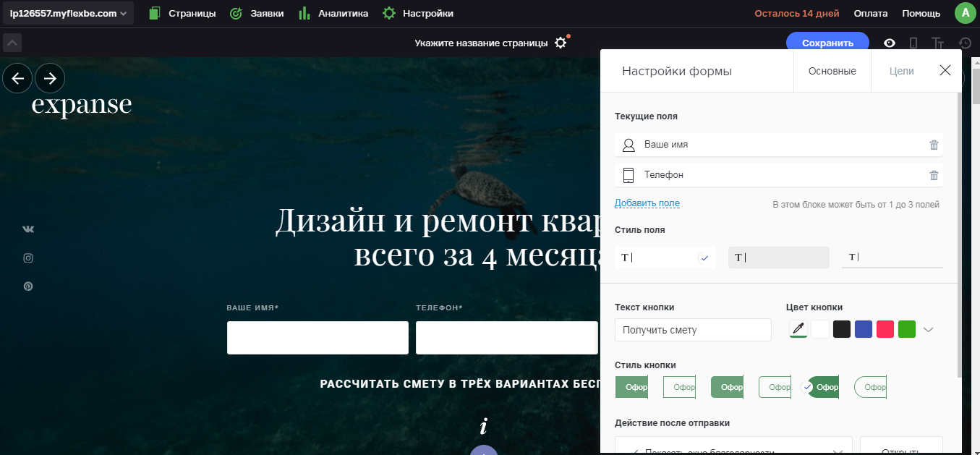Open page settings via gear next to page name

pyautogui.click(x=561, y=43)
